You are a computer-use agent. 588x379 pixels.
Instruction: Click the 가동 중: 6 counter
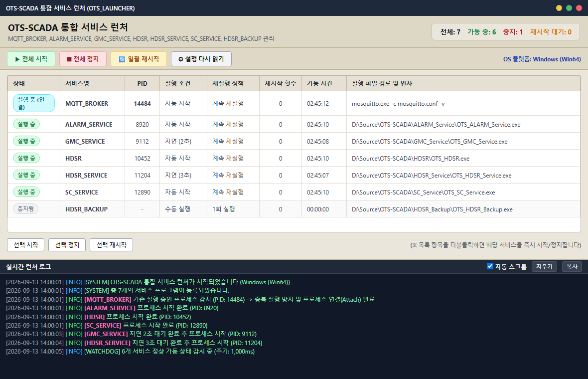(481, 32)
